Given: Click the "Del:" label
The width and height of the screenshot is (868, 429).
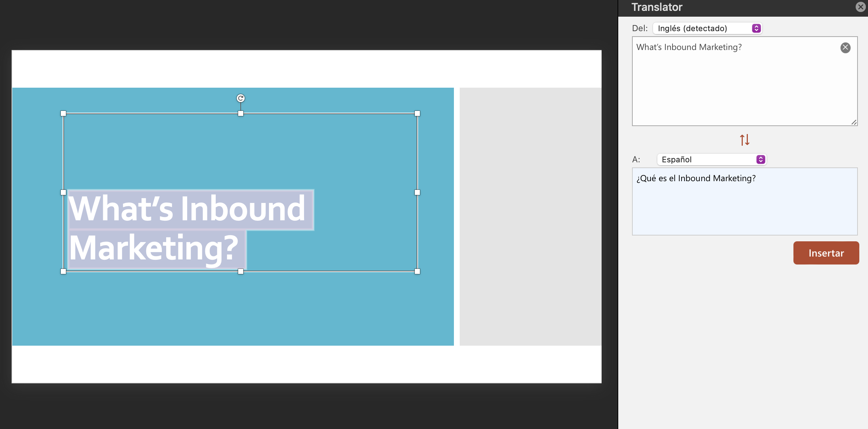Looking at the screenshot, I should click(640, 28).
